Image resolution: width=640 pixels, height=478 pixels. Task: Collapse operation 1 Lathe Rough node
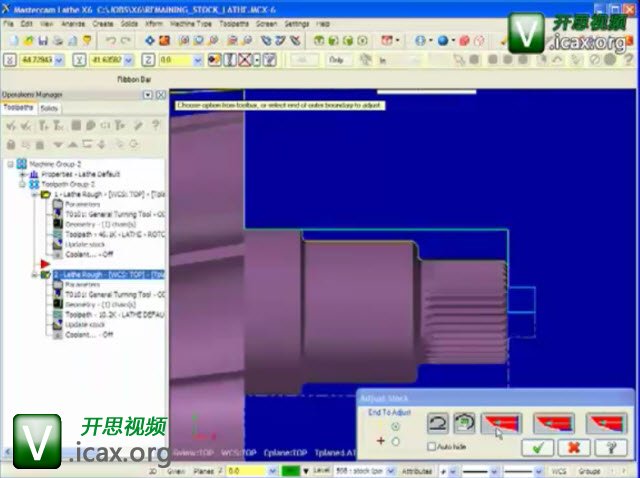(x=36, y=194)
